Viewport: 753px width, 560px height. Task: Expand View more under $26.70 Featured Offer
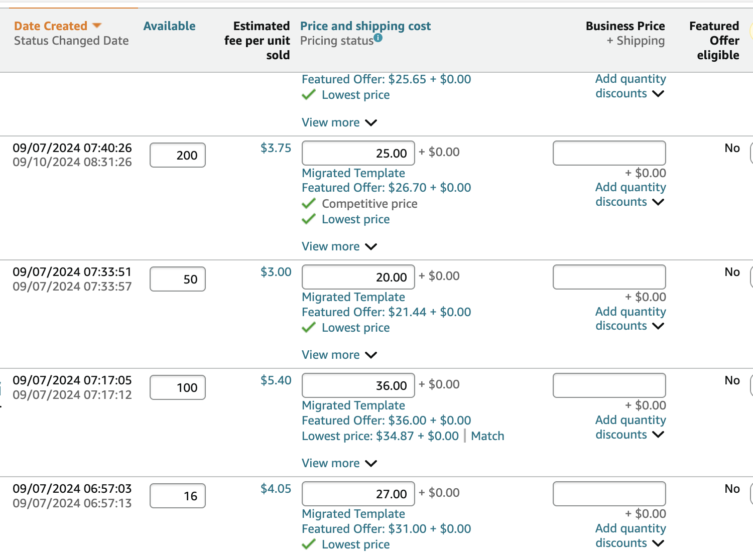(339, 246)
